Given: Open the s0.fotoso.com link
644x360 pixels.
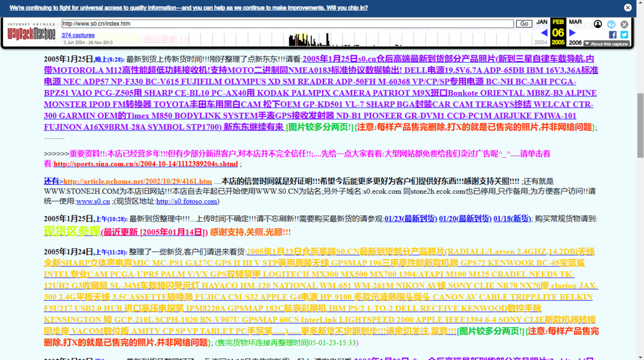Looking at the screenshot, I should point(186,201).
